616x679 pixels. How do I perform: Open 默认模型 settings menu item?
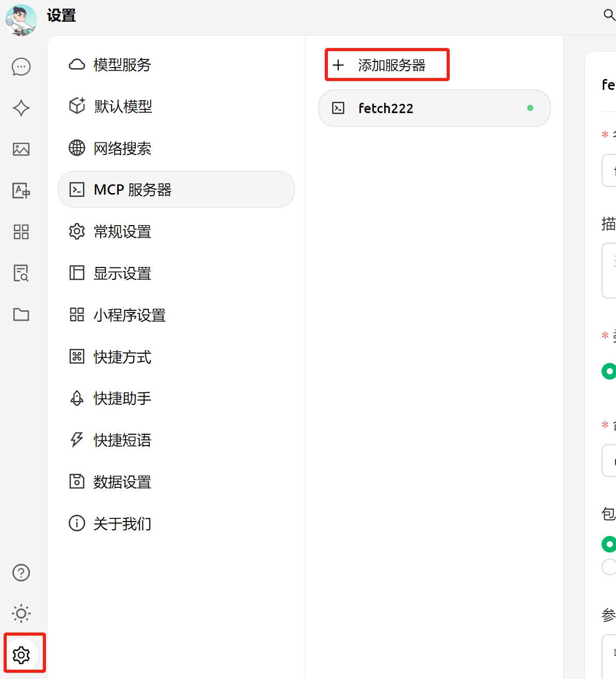pos(123,106)
